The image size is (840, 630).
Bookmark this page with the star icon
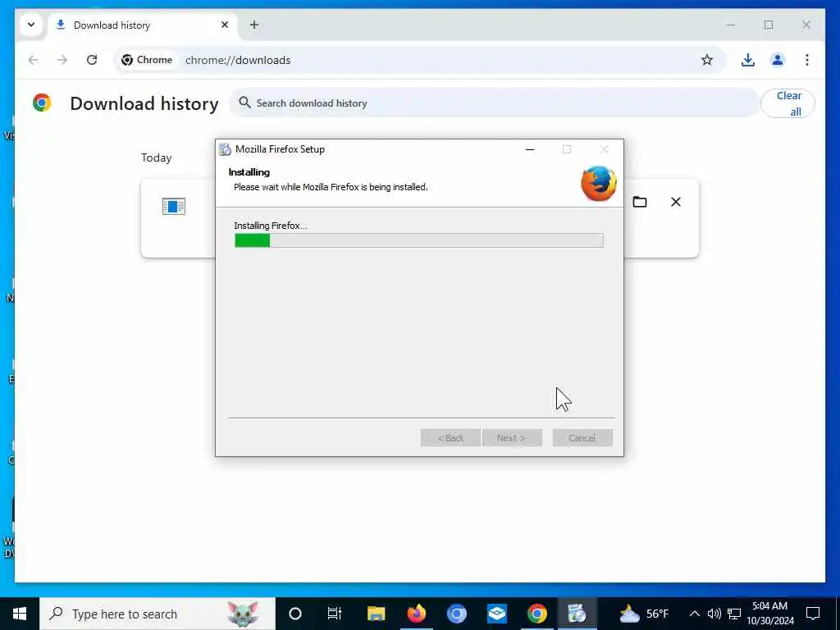tap(707, 60)
